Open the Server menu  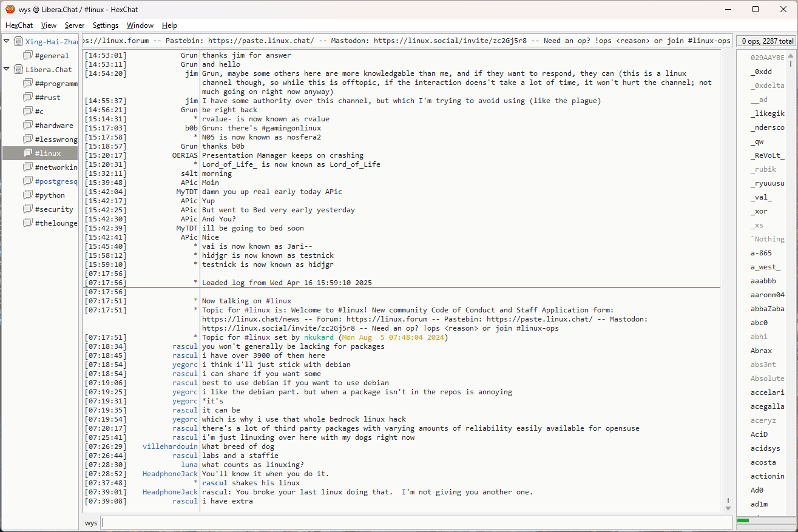75,25
